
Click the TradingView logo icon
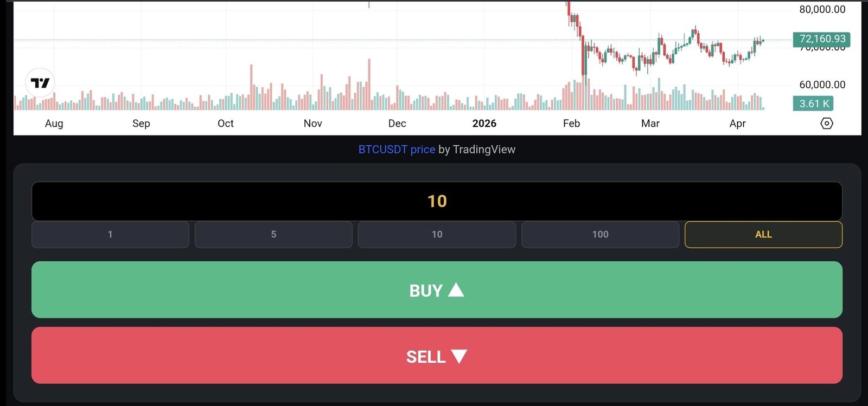pos(40,83)
